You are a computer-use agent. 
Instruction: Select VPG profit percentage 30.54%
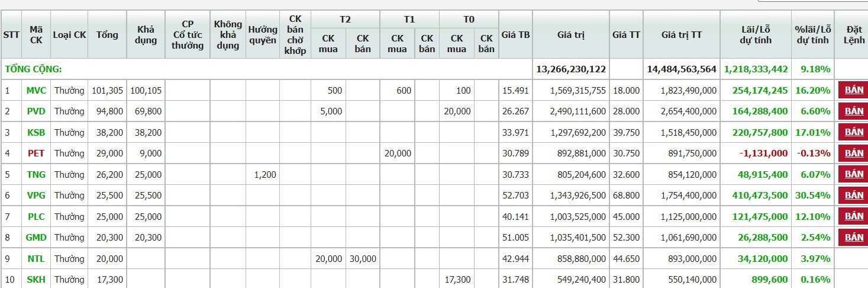813,196
